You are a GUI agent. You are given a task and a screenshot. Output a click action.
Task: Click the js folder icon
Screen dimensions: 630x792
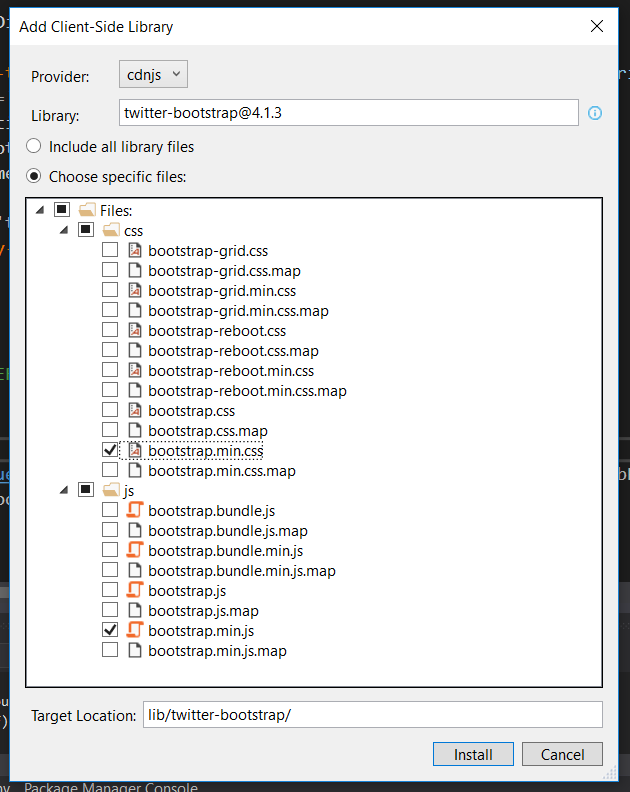point(111,490)
